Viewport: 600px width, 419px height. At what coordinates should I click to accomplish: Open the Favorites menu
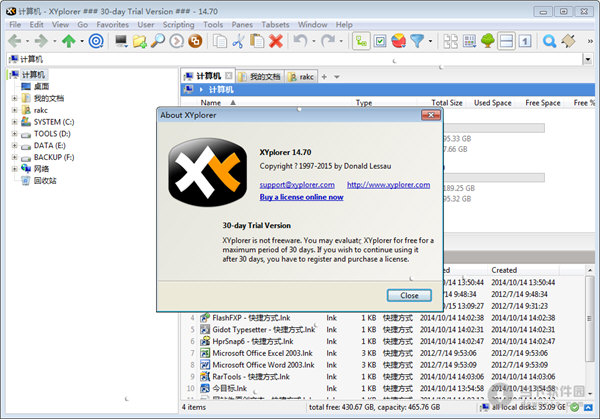(112, 25)
